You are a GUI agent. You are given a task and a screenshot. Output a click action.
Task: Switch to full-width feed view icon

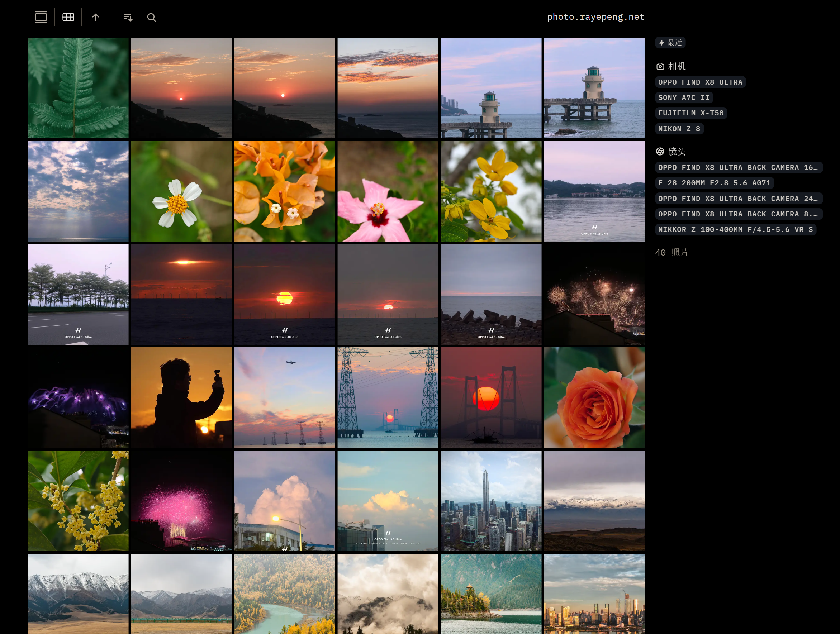click(x=41, y=17)
